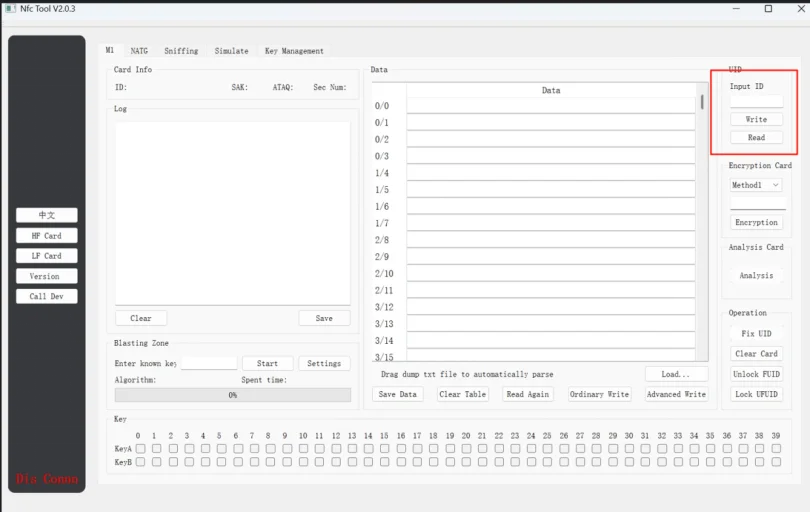The image size is (810, 513).
Task: Click Unlock FUID button
Action: tap(756, 374)
